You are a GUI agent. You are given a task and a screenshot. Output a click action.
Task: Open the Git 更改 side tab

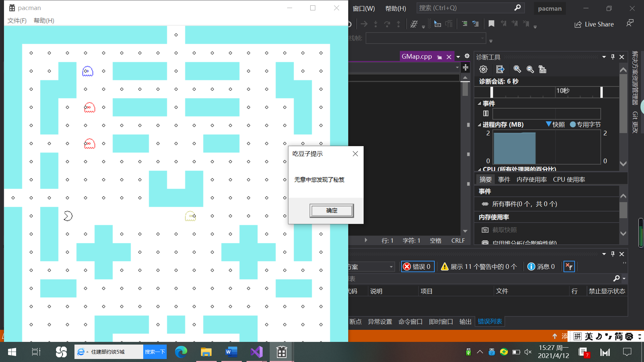coord(635,122)
